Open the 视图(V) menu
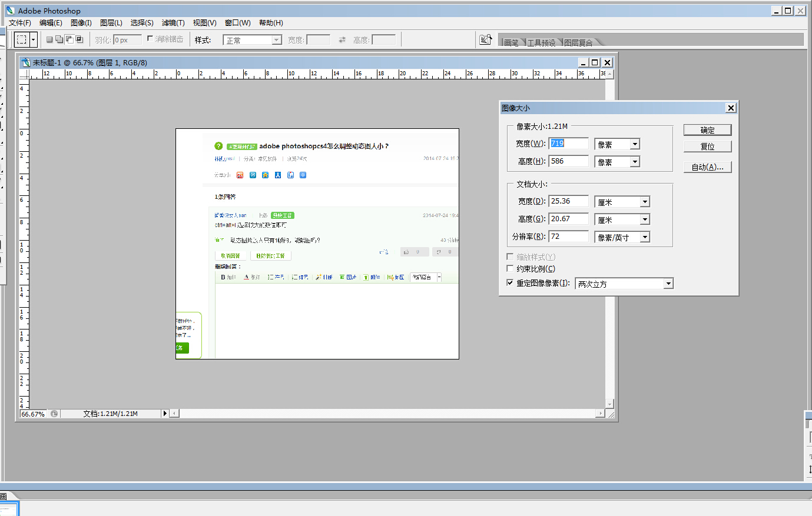 [x=205, y=23]
